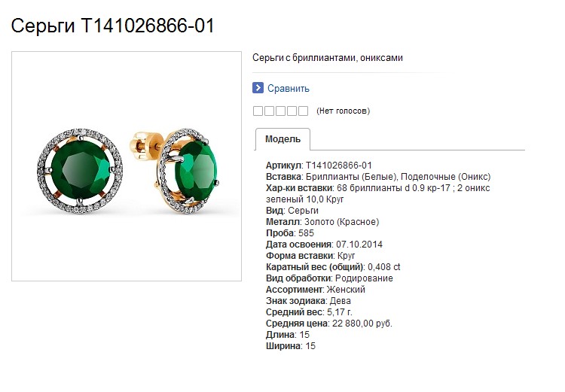Select the first rating star box
Viewport: 565px width, 392px height.
click(x=258, y=111)
